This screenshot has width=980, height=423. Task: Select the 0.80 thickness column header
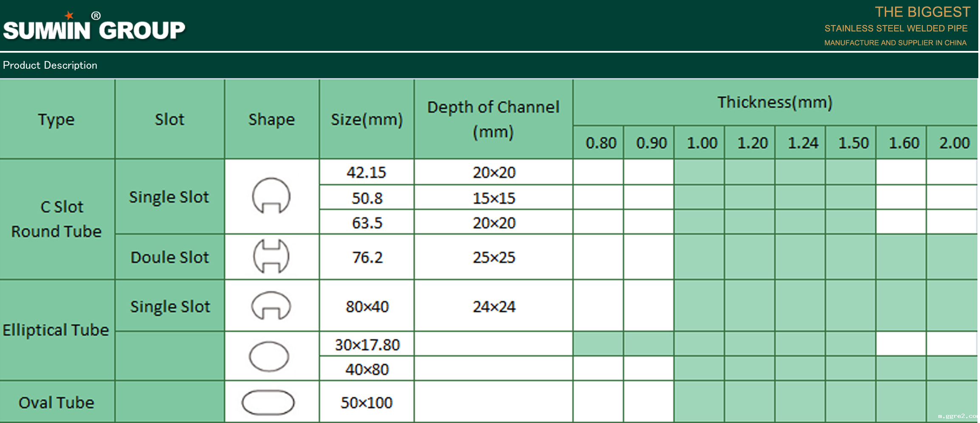(600, 143)
